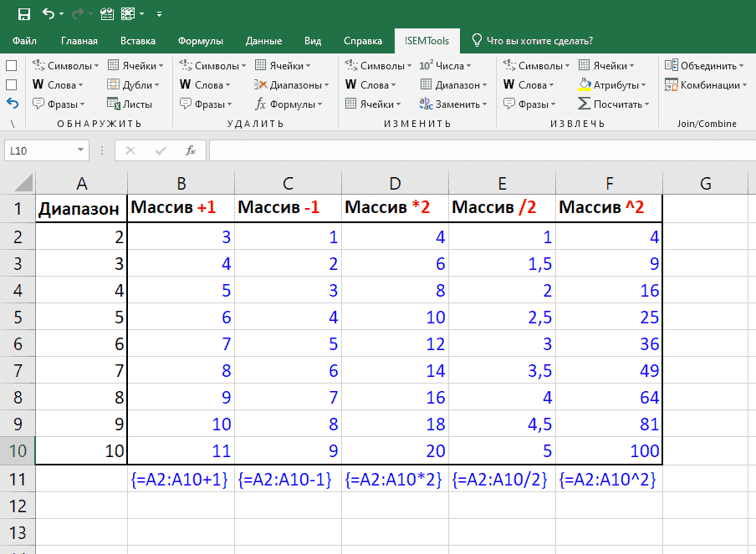756x554 pixels.
Task: Toggle the top checkbox at ribbon's left edge
Action: 12,65
